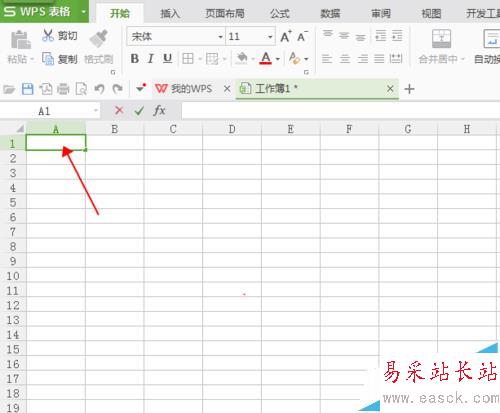
Task: Open Print Preview icon
Action: click(x=81, y=89)
